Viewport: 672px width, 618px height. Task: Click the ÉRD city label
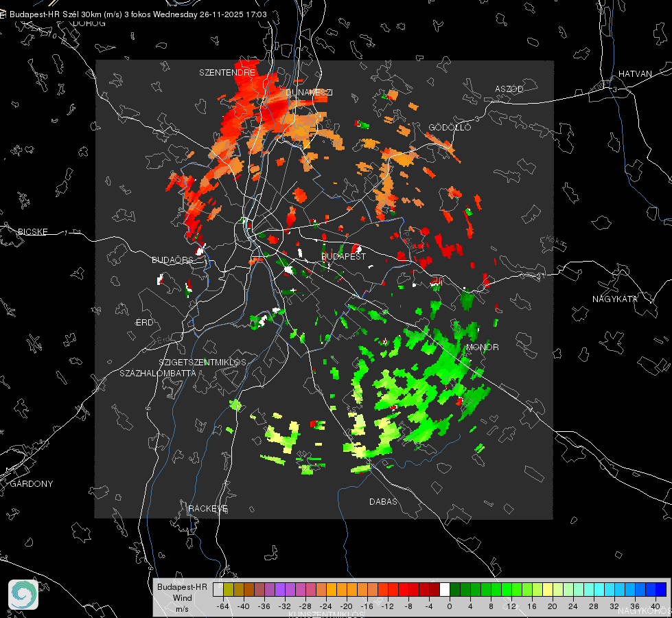144,323
